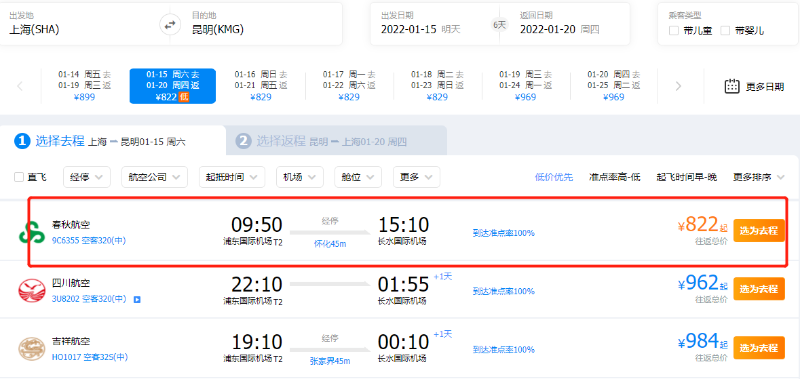
Task: Click the Juneyao Airlines logo
Action: pyautogui.click(x=32, y=349)
